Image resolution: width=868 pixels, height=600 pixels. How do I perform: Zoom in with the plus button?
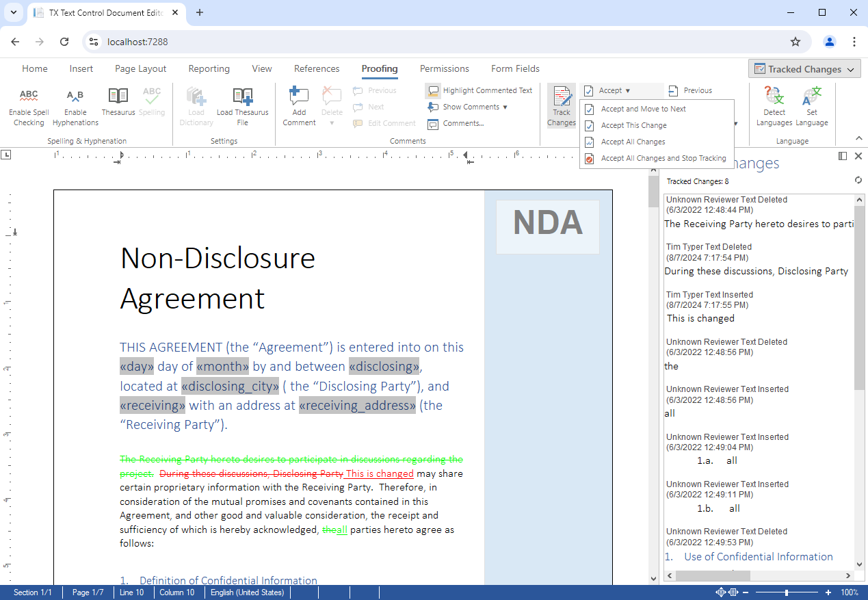pyautogui.click(x=828, y=592)
